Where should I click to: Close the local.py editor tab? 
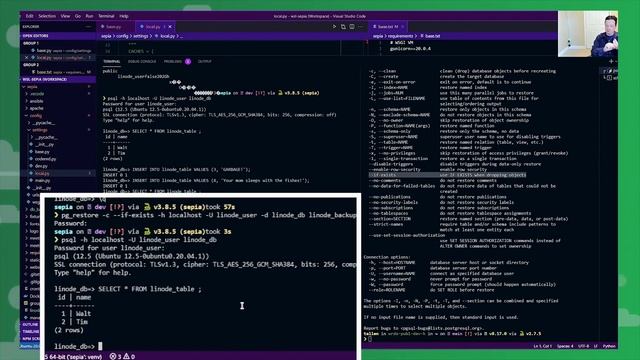tap(170, 27)
